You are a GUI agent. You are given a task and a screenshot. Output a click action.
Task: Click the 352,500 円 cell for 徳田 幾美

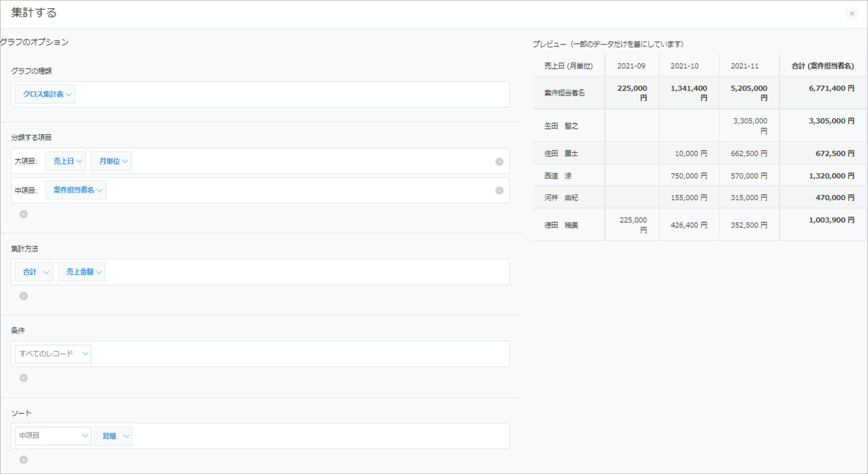click(x=749, y=225)
